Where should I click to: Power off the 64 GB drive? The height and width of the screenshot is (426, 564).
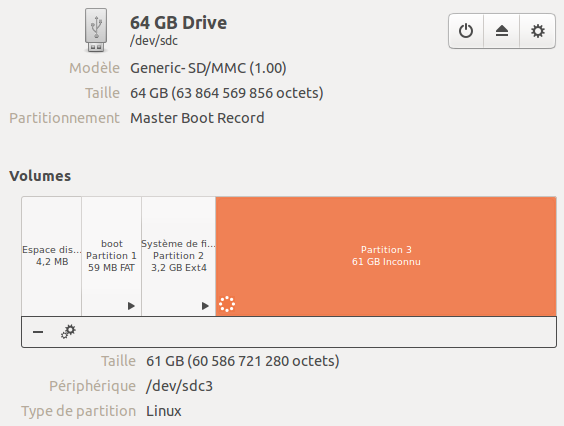[466, 31]
